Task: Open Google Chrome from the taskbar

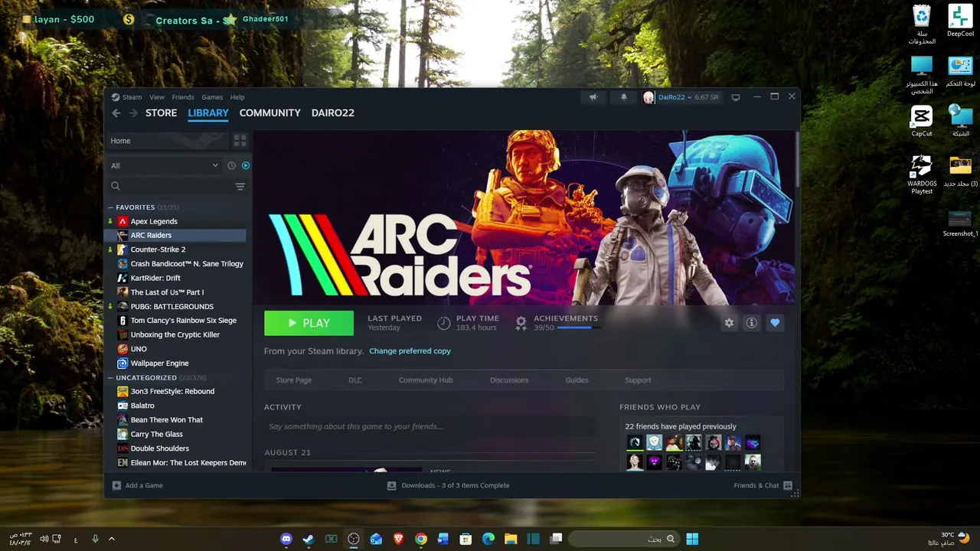Action: pos(421,539)
